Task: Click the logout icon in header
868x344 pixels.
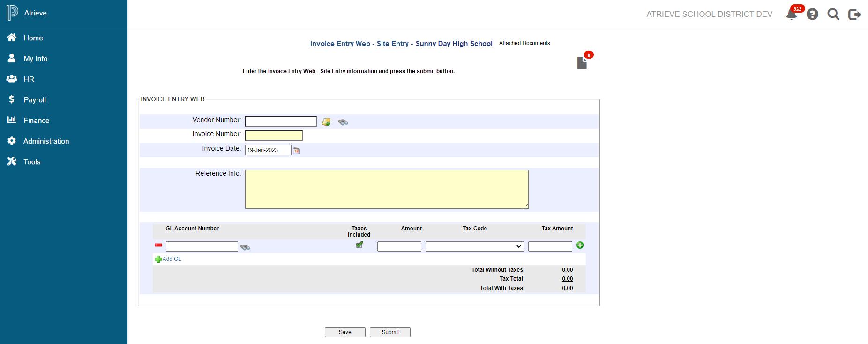Action: click(855, 15)
